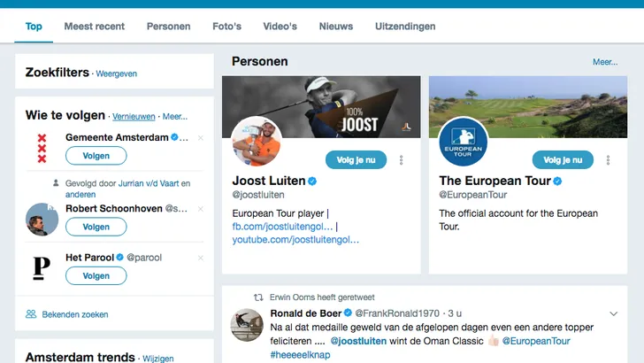Image resolution: width=644 pixels, height=363 pixels.
Task: Dismiss the Het Parool follow suggestion
Action: [200, 258]
